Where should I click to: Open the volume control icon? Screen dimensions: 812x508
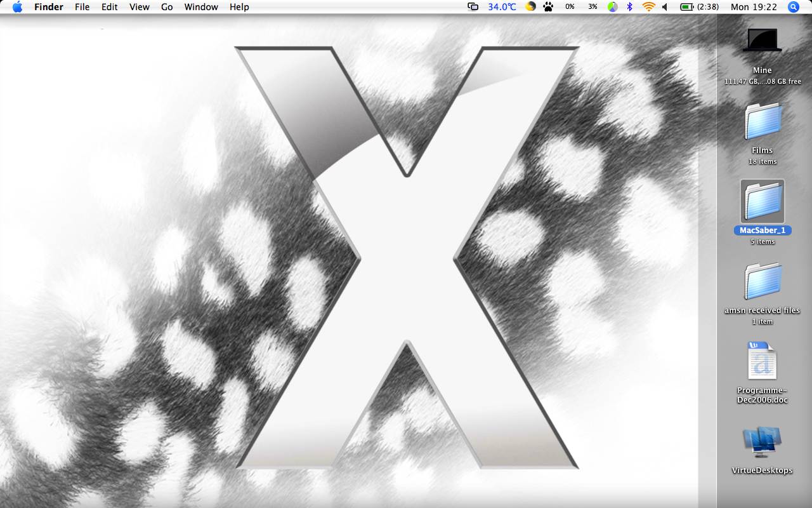coord(665,7)
